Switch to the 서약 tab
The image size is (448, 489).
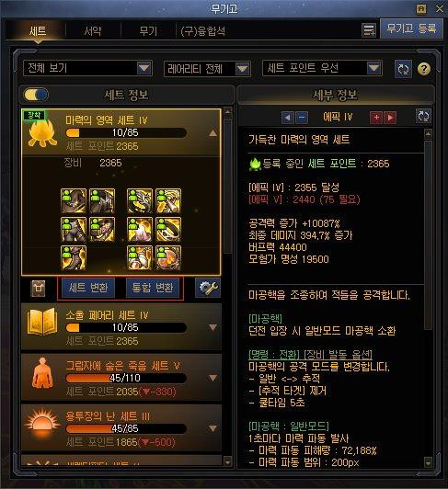point(93,31)
